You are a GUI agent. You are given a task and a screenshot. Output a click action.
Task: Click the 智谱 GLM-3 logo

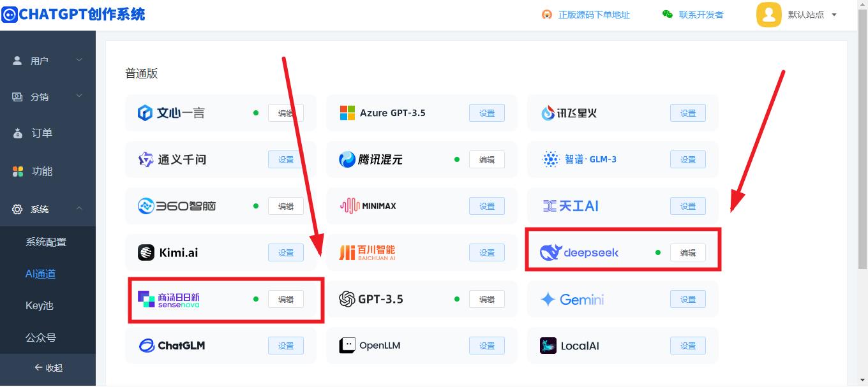(x=579, y=159)
